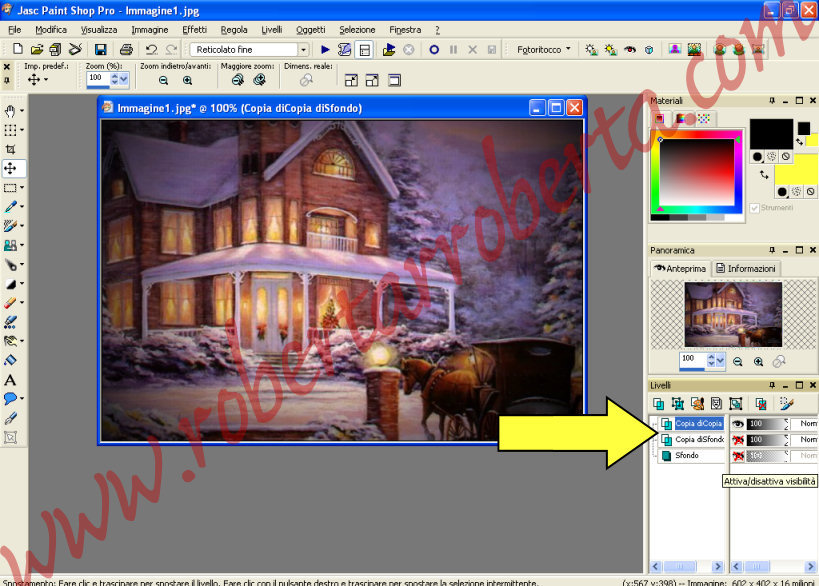Viewport: 819px width, 586px height.
Task: Open the Effetti menu
Action: (194, 30)
